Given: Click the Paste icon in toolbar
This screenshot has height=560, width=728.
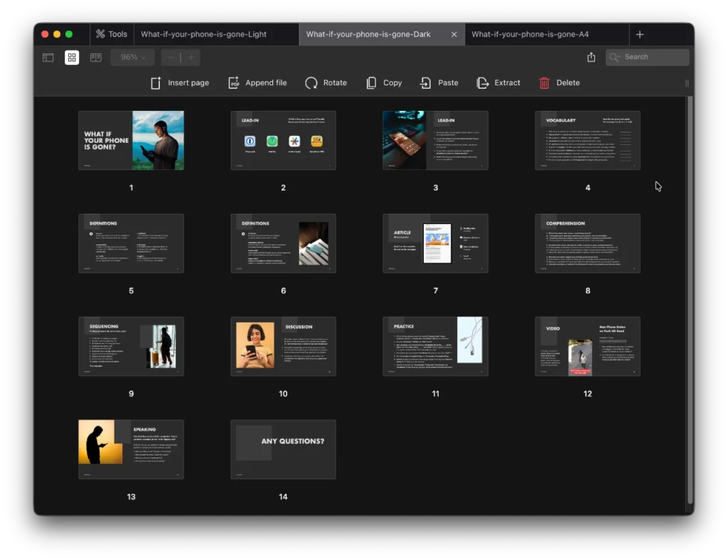Looking at the screenshot, I should coord(425,83).
